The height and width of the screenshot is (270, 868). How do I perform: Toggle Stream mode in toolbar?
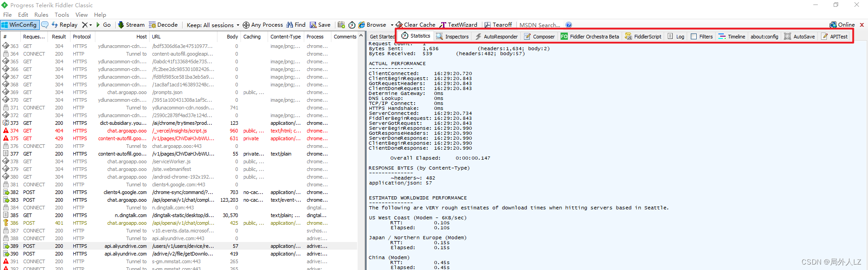(x=132, y=25)
